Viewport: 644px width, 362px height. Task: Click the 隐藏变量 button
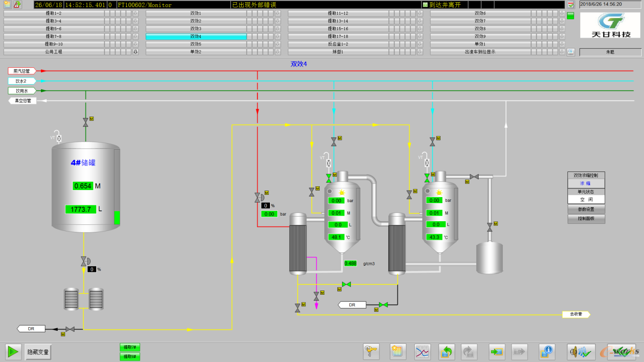(38, 352)
